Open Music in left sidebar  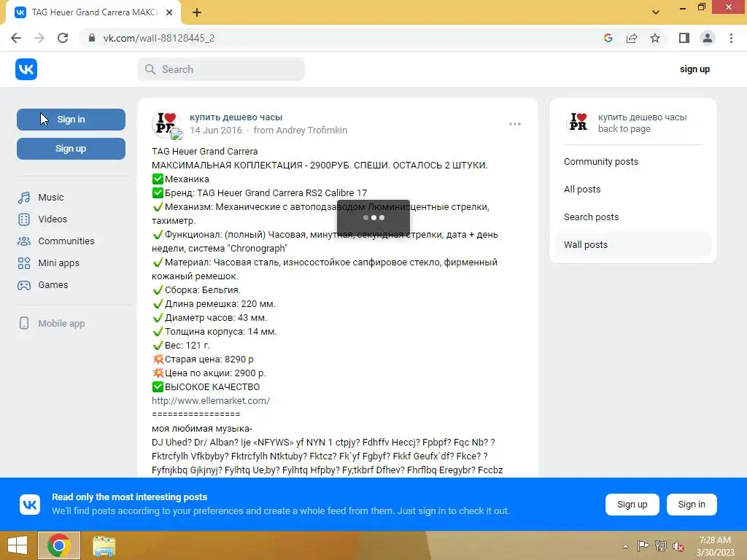coord(51,197)
